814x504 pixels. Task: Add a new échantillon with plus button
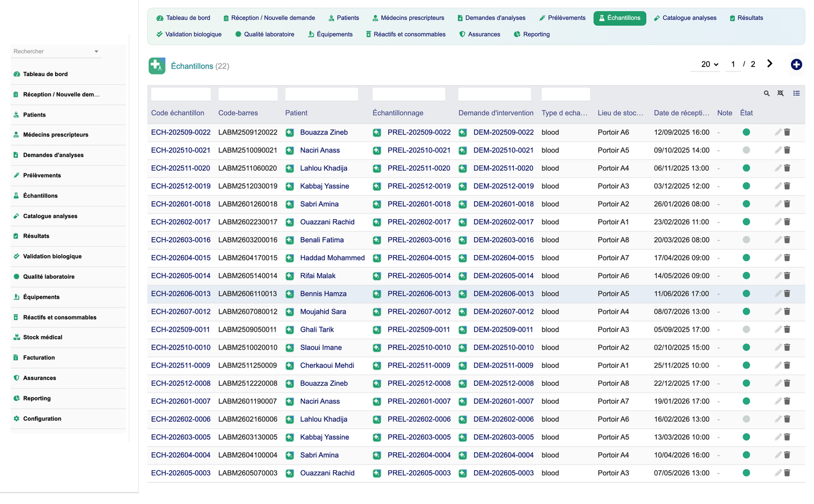796,64
